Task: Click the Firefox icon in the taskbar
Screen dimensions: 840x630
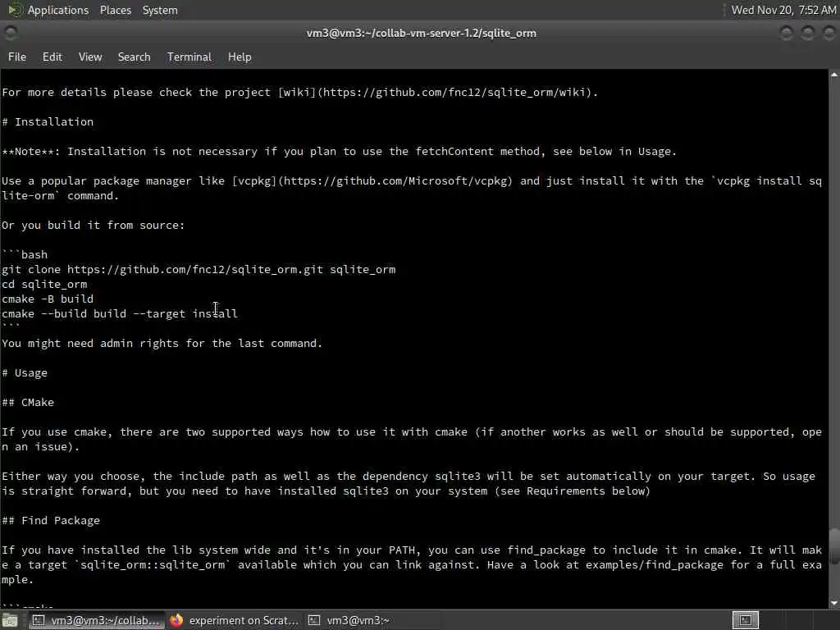Action: pos(176,620)
